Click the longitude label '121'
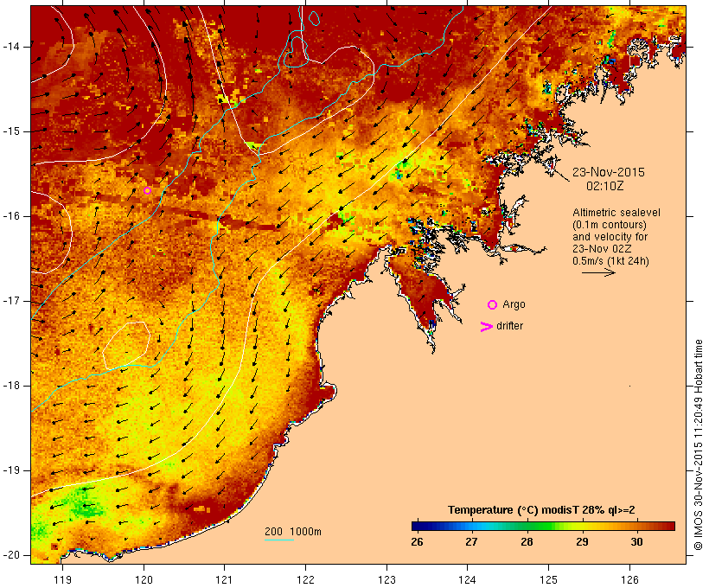 224,579
